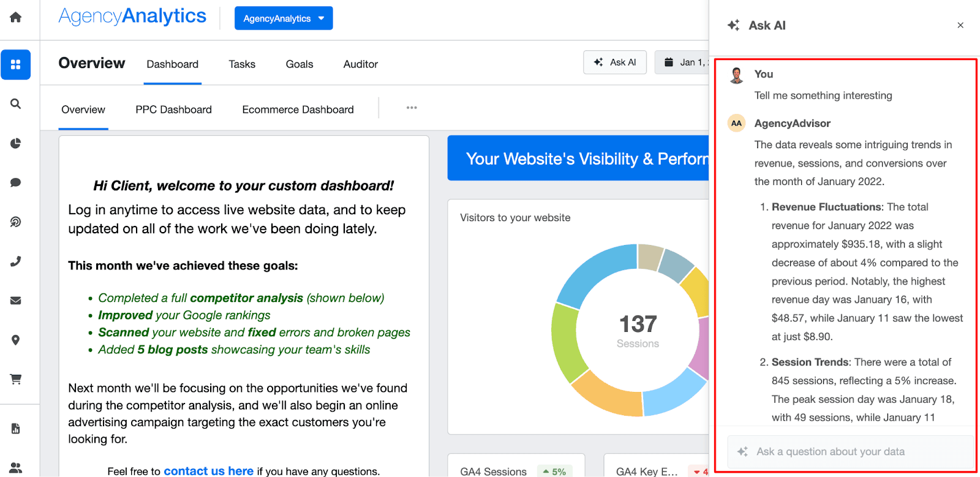
Task: Click the GA4 Key E… widget title
Action: (647, 471)
